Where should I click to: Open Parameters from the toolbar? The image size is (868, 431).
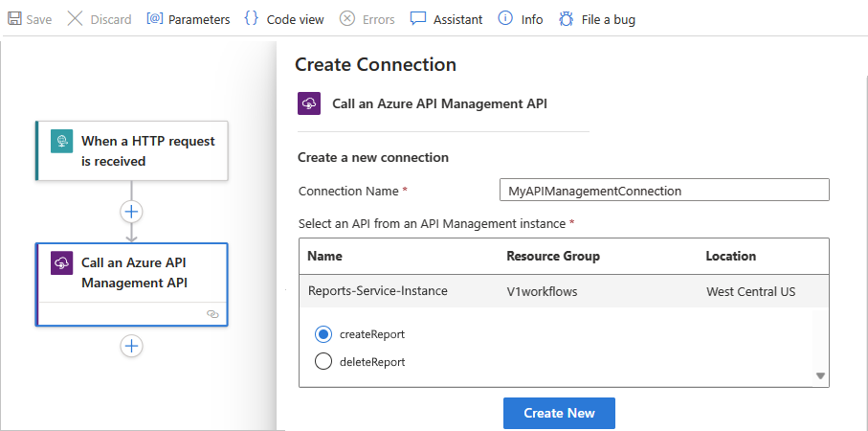tap(155, 19)
